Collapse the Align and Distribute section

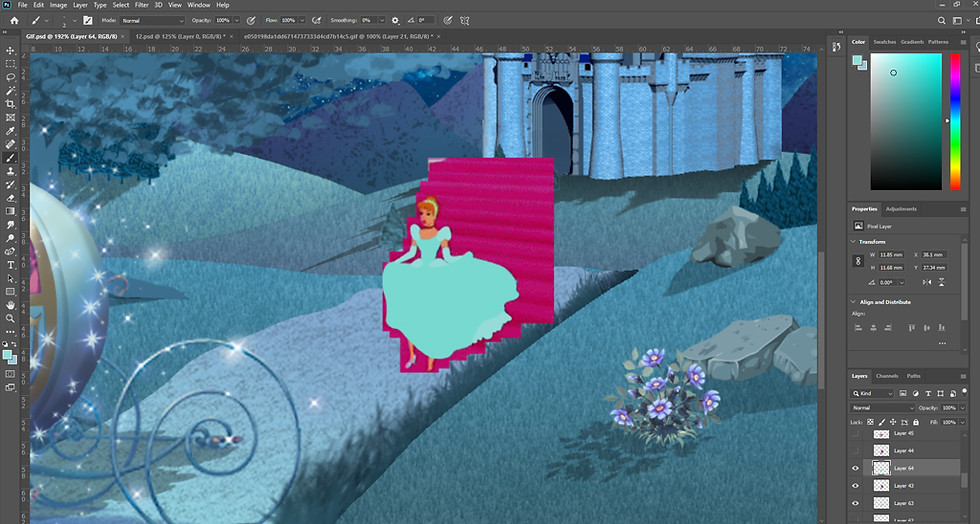coord(854,302)
